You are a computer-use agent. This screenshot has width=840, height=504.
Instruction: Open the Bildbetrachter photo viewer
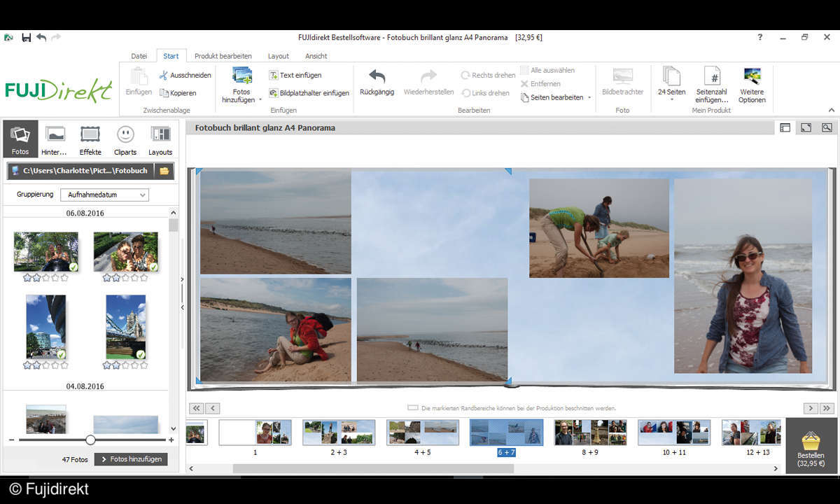(x=622, y=83)
